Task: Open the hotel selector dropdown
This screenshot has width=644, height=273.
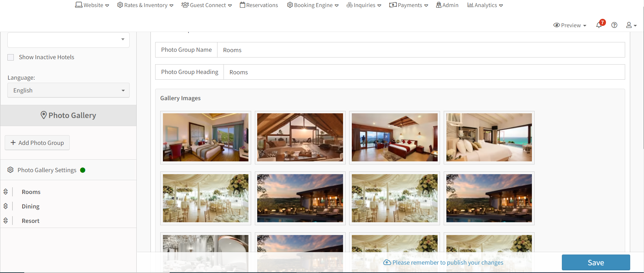Action: [68, 40]
